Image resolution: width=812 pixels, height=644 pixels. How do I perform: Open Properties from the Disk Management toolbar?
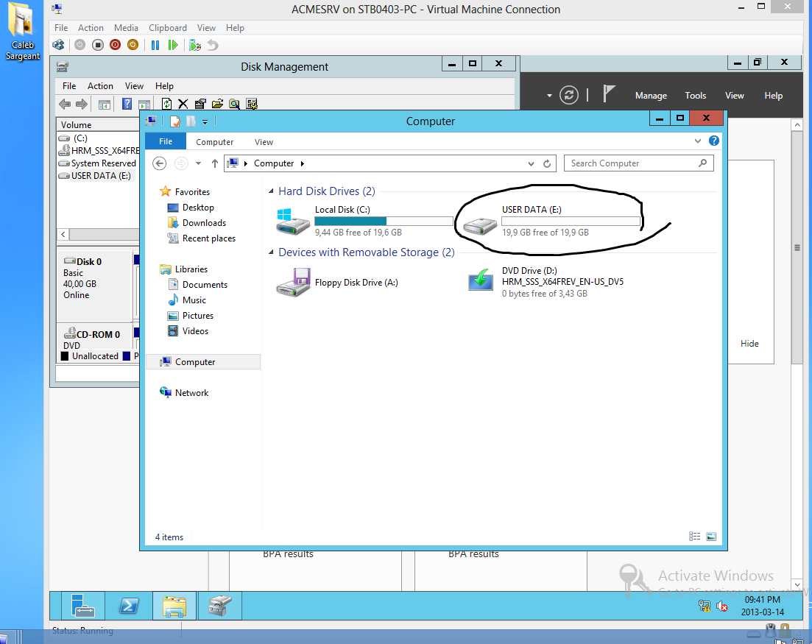click(x=200, y=104)
